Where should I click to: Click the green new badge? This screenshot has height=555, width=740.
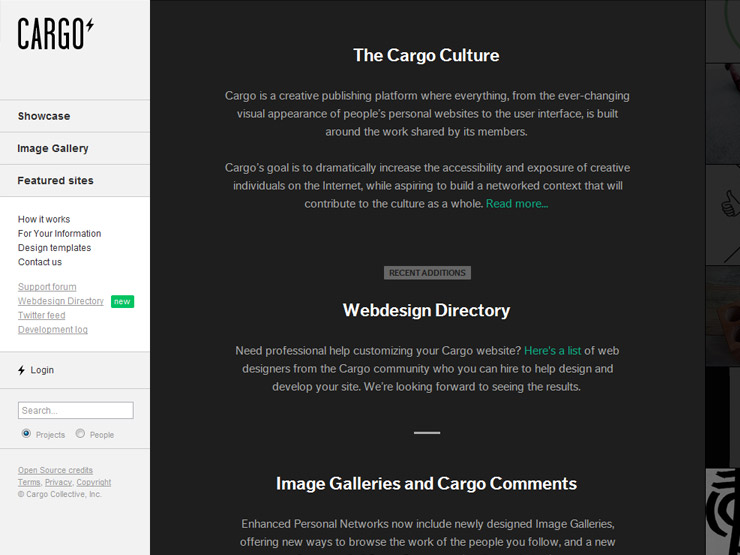pyautogui.click(x=122, y=302)
